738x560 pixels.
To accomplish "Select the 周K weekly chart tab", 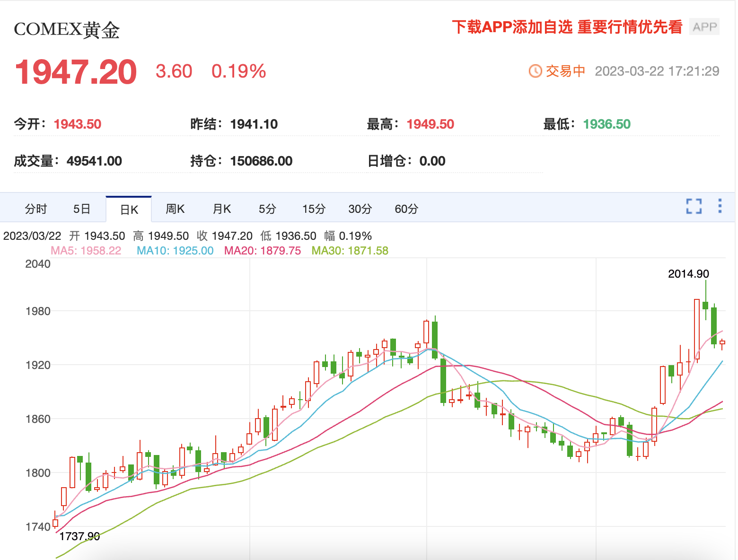I will point(175,208).
